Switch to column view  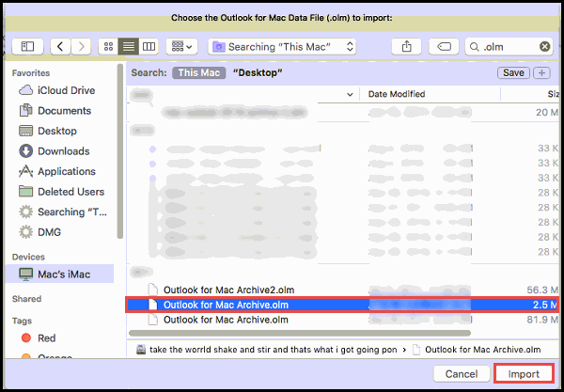pyautogui.click(x=149, y=47)
